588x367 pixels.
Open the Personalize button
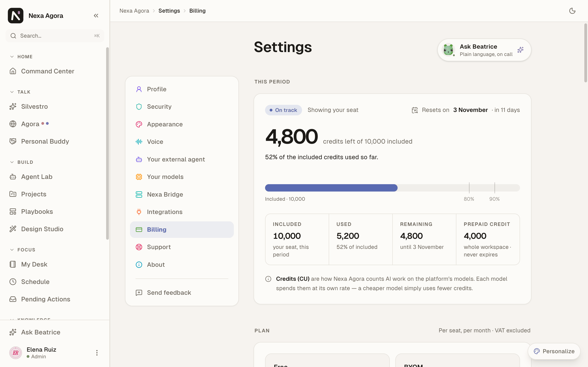(554, 351)
